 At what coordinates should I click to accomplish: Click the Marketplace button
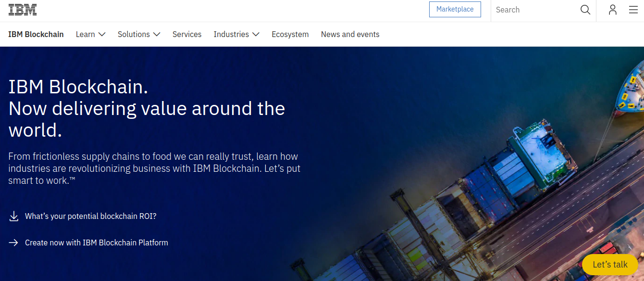[x=455, y=9]
